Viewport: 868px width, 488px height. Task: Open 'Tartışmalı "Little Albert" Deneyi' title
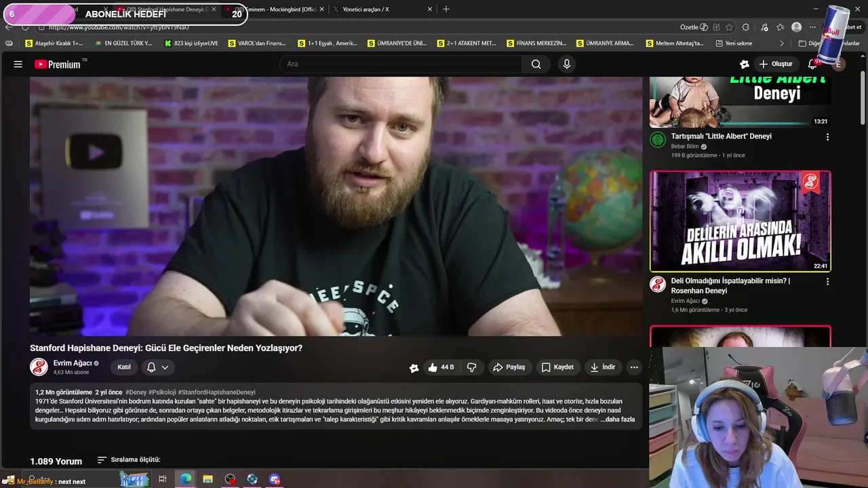722,136
